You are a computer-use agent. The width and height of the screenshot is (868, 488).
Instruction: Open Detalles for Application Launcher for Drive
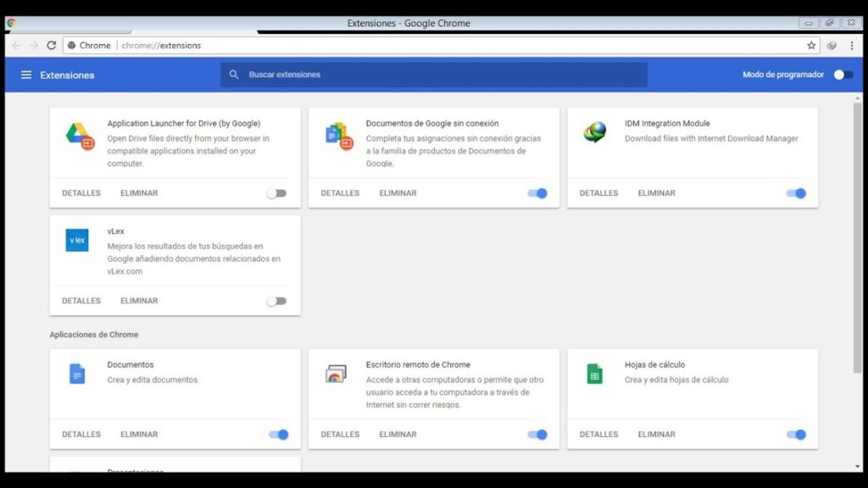click(81, 193)
